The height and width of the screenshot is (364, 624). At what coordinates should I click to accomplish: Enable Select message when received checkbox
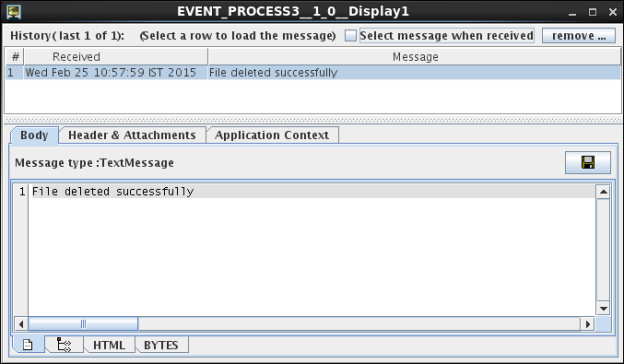(351, 35)
